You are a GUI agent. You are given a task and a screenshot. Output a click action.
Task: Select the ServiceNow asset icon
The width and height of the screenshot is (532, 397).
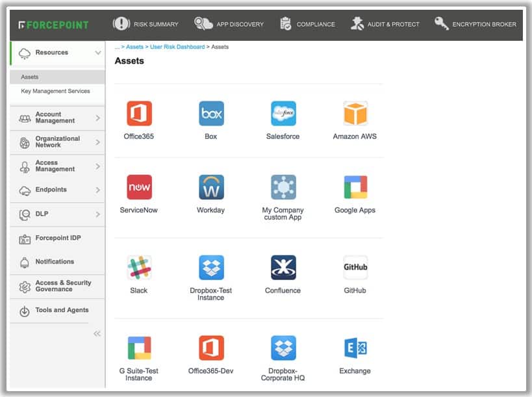click(x=139, y=187)
